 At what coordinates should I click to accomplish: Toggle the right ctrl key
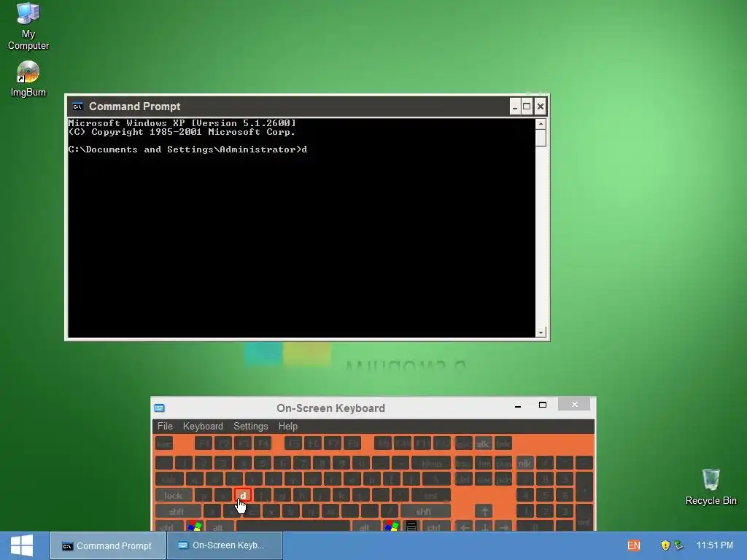436,526
